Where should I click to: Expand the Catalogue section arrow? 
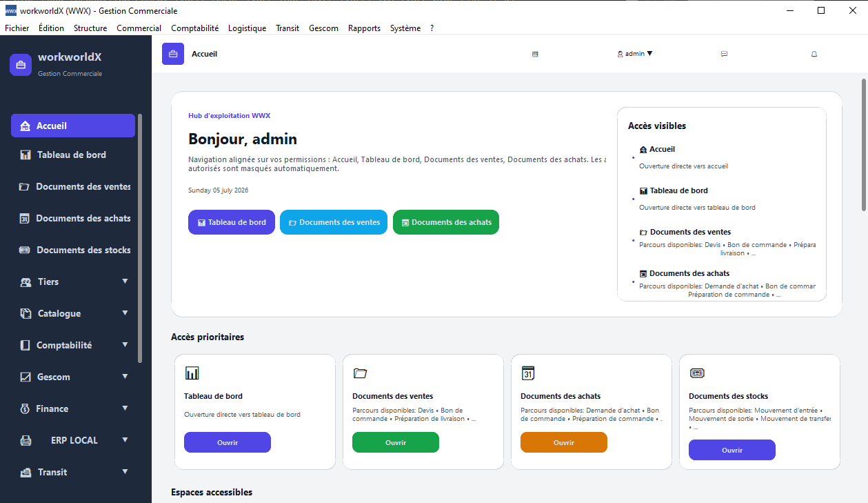[125, 313]
